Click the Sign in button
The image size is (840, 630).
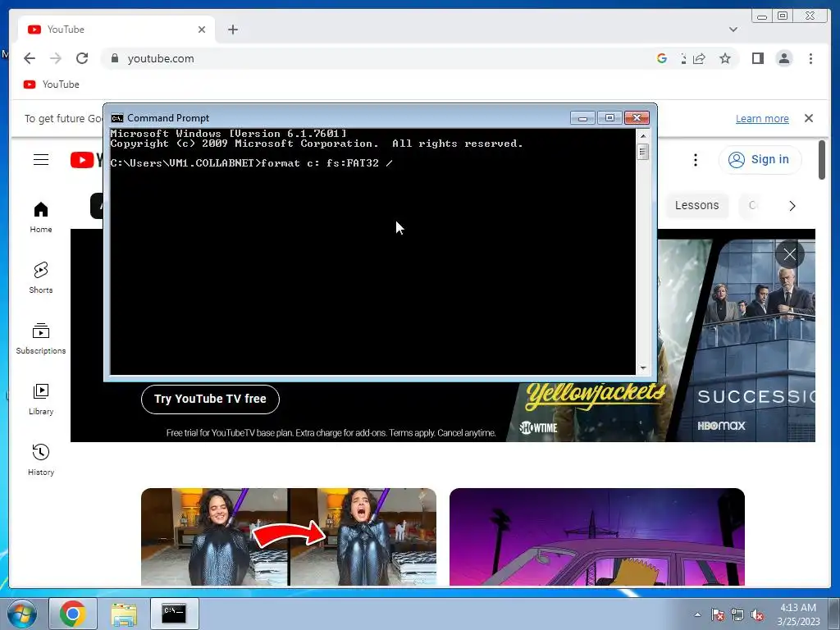coord(760,160)
